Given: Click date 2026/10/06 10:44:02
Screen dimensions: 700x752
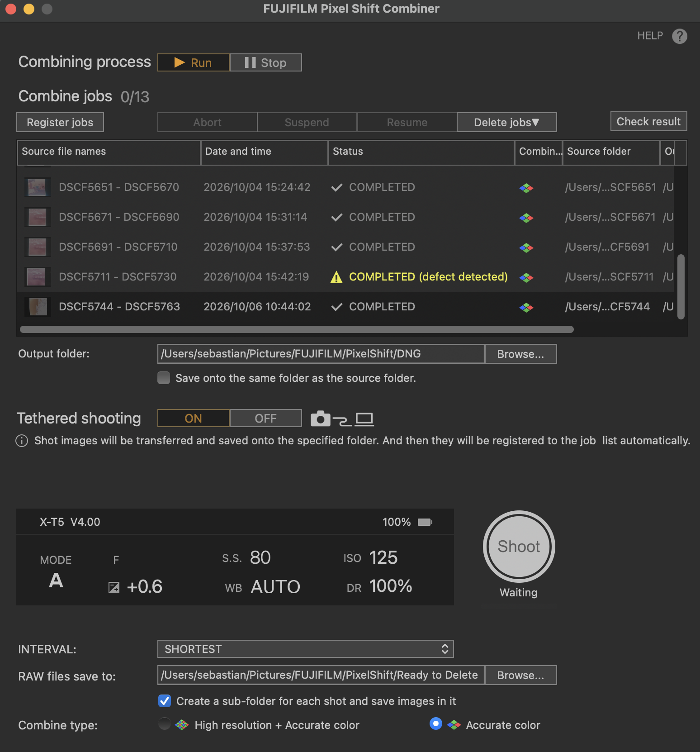Looking at the screenshot, I should tap(257, 307).
